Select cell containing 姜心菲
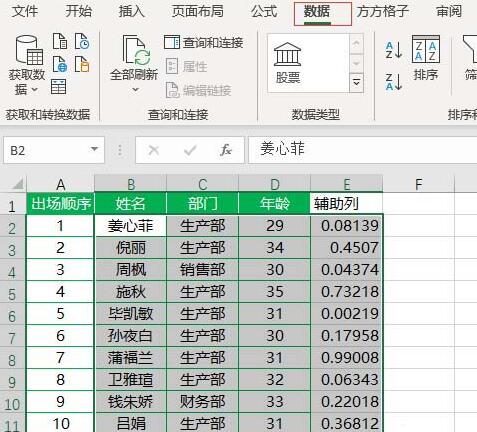Viewport: 477px width, 432px height. pos(131,226)
